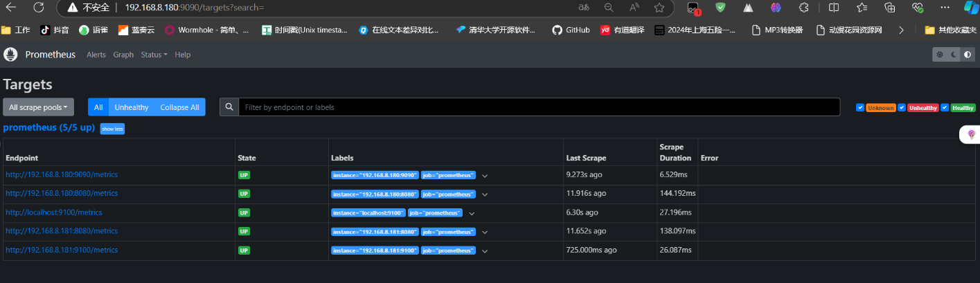Open http://192.168.8.181:8080/metrics endpoint link

coord(62,231)
